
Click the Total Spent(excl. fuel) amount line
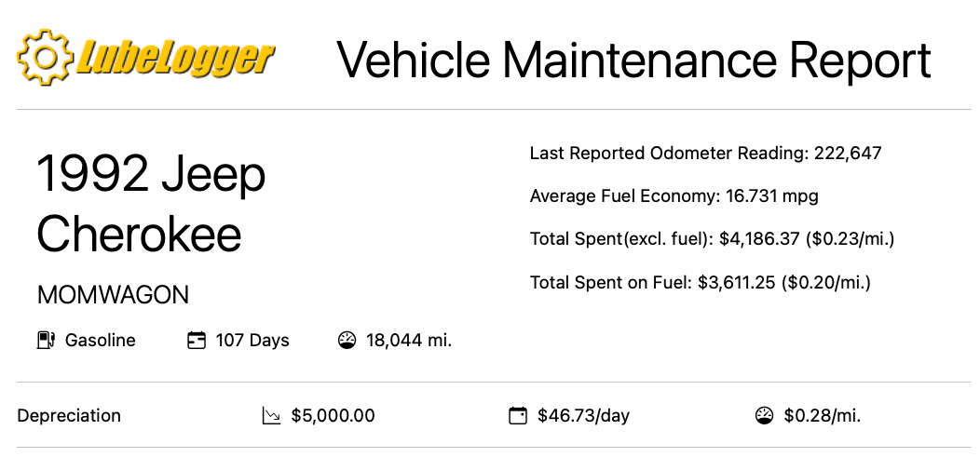tap(712, 239)
